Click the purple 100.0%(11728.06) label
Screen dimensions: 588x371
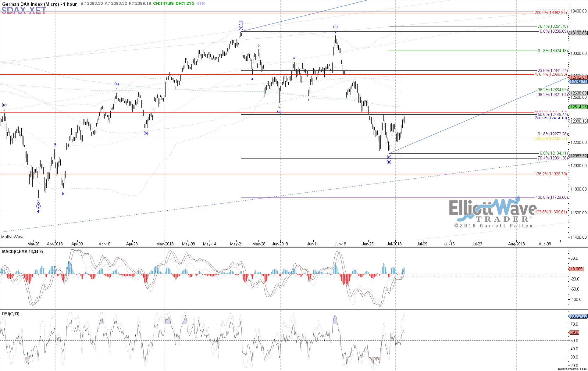tap(552, 198)
